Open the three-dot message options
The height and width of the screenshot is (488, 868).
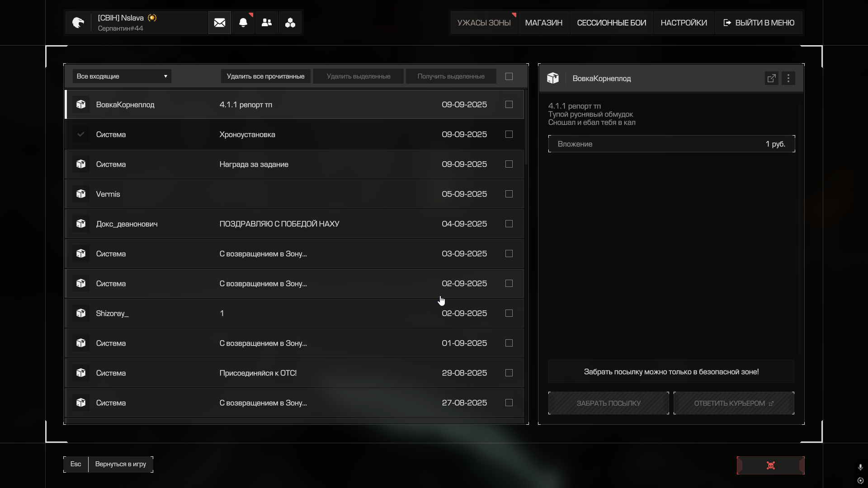click(x=788, y=78)
